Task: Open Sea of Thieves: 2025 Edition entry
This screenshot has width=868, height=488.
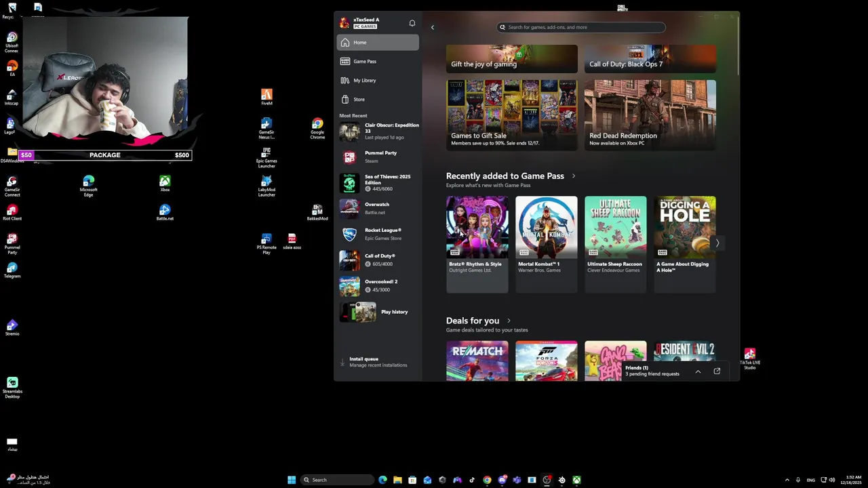Action: tap(379, 183)
